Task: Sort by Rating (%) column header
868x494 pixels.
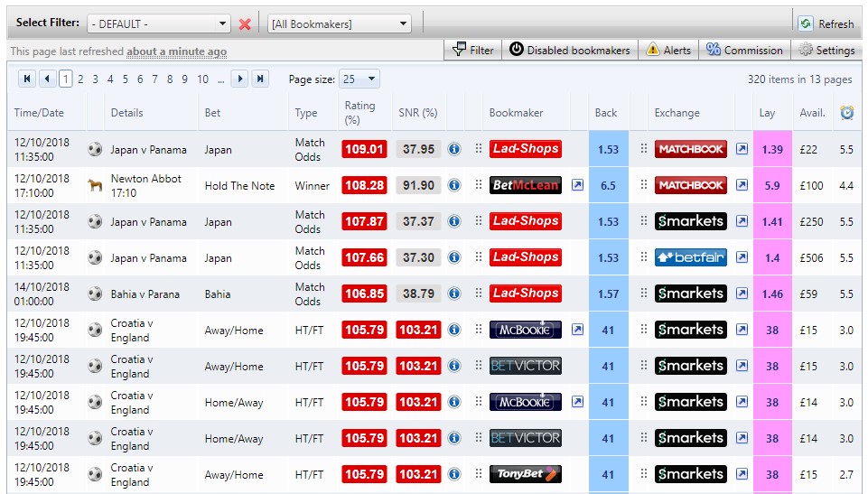Action: [359, 113]
